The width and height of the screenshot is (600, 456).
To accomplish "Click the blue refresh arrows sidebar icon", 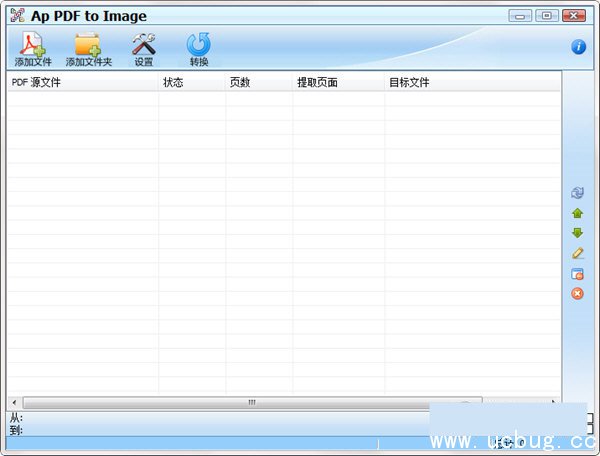I will [577, 192].
